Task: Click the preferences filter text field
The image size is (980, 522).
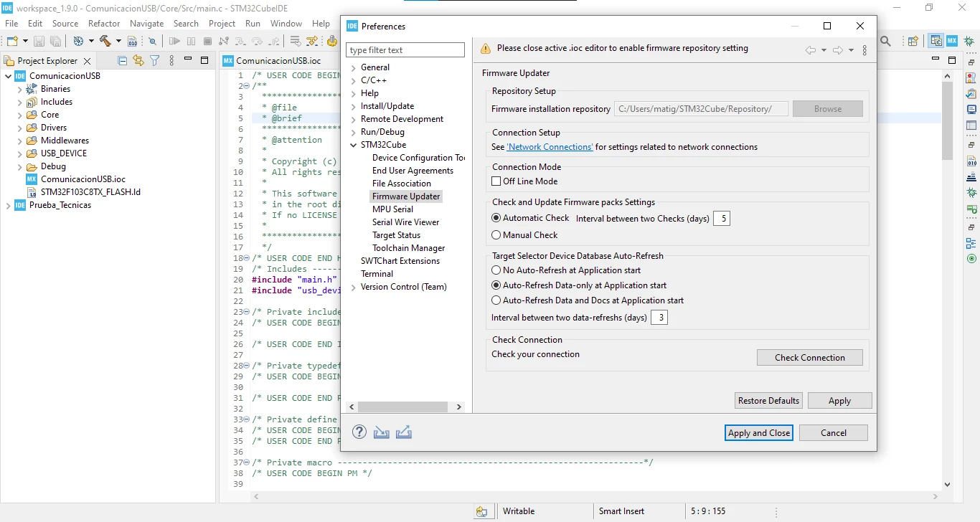Action: [406, 50]
